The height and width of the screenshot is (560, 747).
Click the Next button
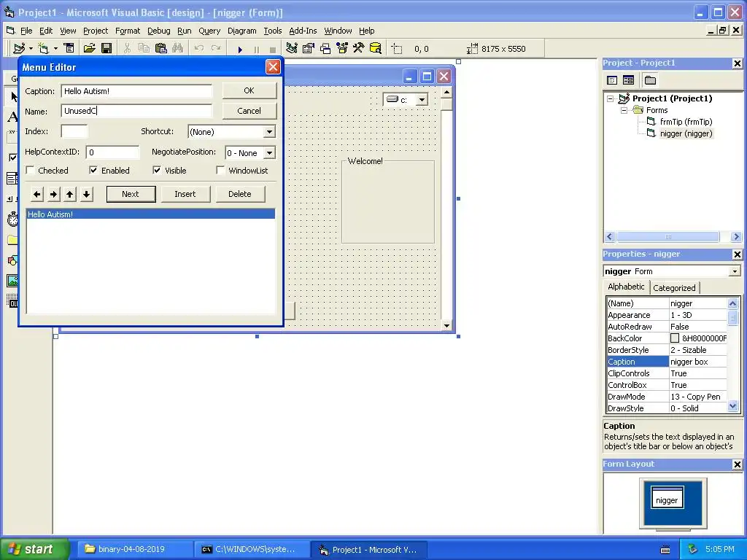131,194
